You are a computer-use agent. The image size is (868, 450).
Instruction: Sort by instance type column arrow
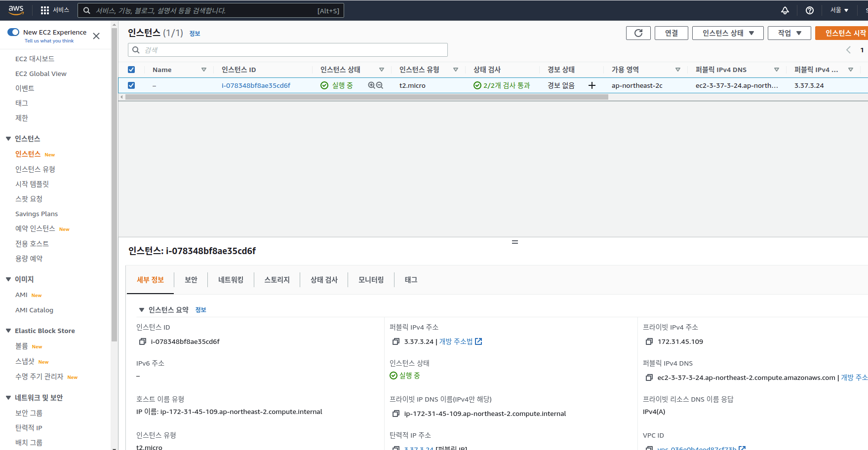456,70
